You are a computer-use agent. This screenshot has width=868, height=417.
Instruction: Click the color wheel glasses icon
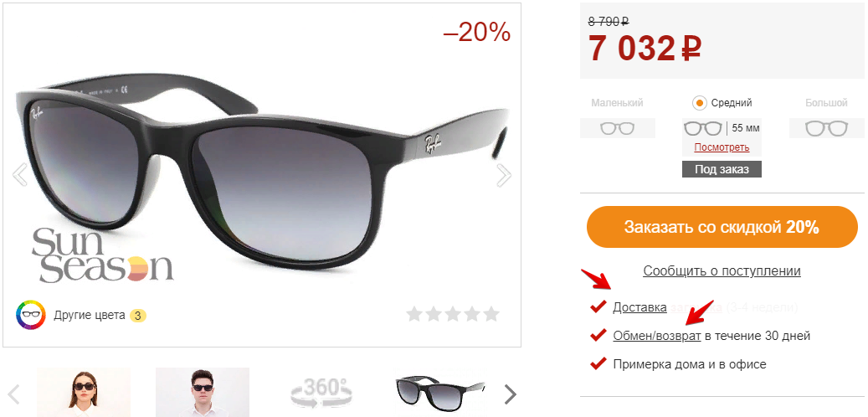point(30,316)
